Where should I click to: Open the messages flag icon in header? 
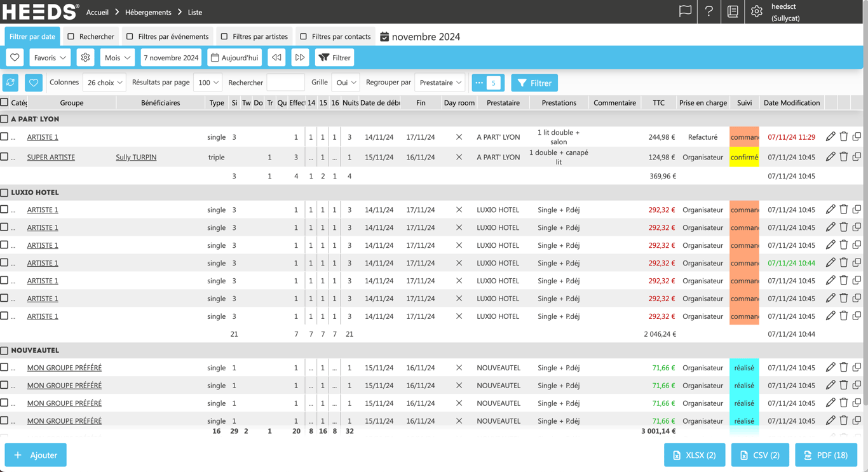[685, 11]
